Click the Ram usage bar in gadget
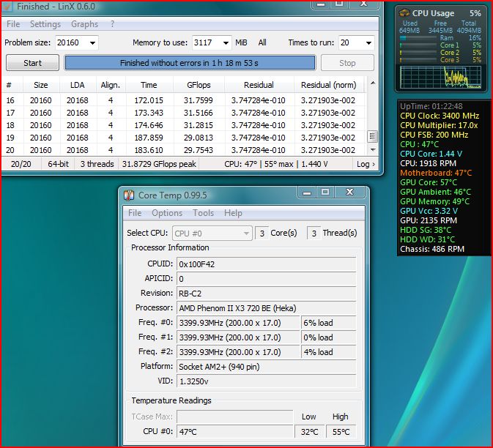Screen dimensions: 493x448 418,38
